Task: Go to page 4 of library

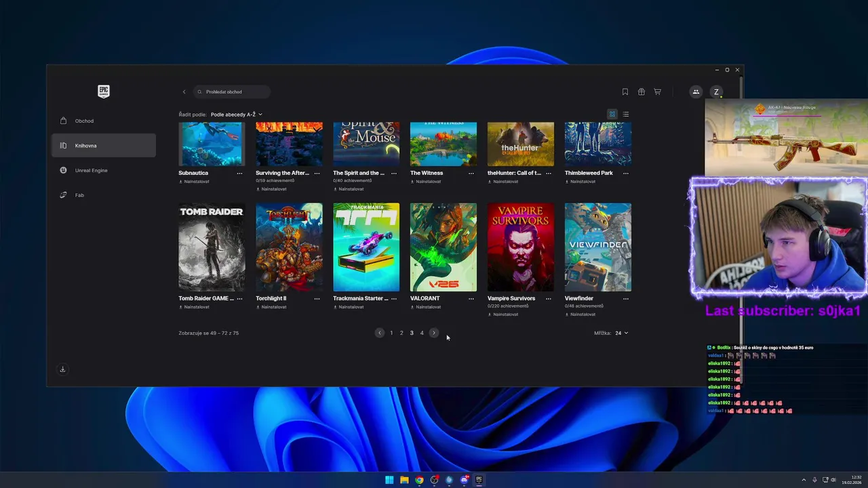Action: (422, 333)
